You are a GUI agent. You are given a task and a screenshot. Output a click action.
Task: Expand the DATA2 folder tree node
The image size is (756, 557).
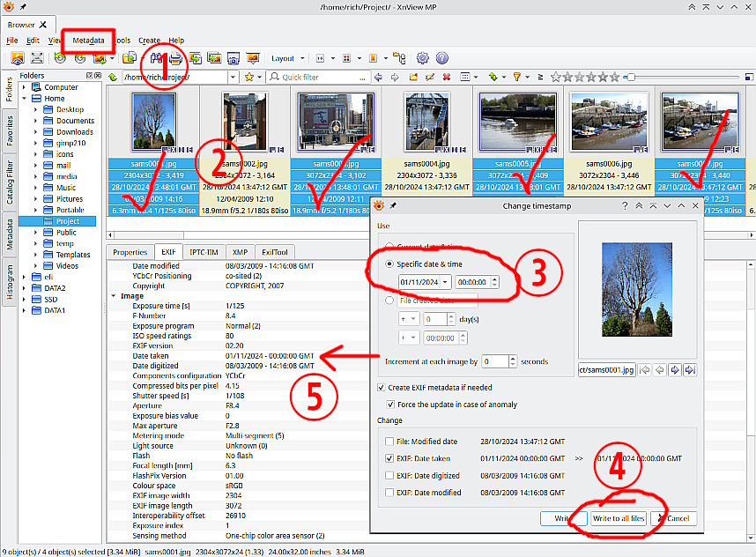(x=26, y=288)
